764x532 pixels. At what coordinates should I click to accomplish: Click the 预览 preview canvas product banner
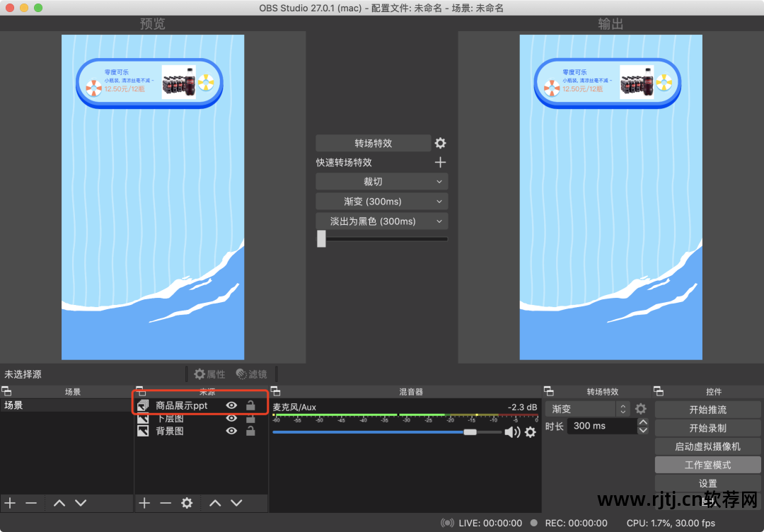149,83
